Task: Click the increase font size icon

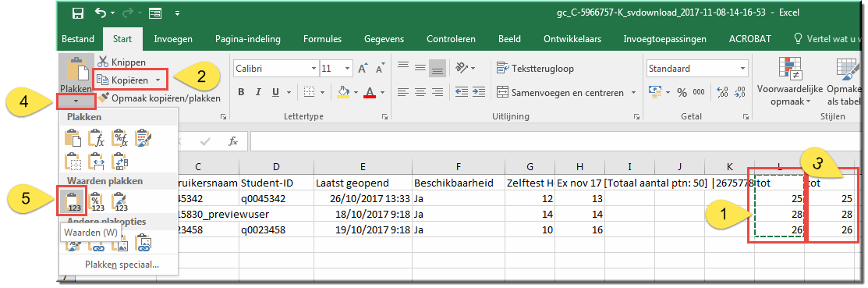Action: pos(363,69)
